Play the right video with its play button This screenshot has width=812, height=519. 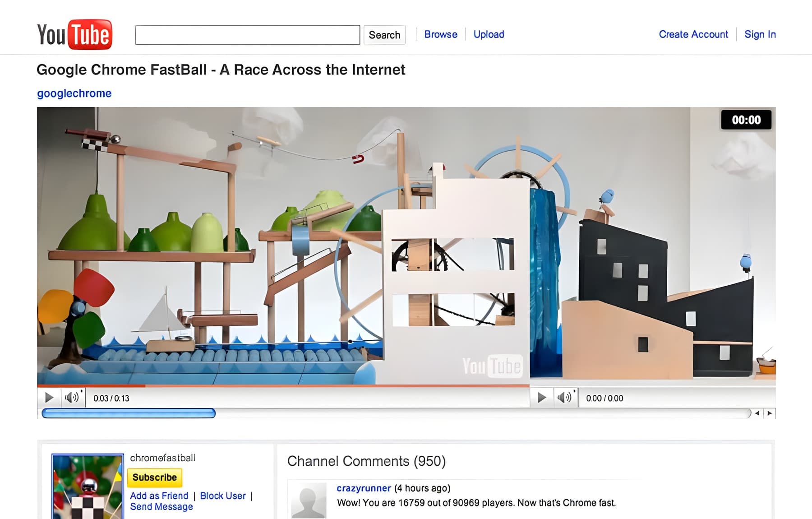[x=542, y=398]
